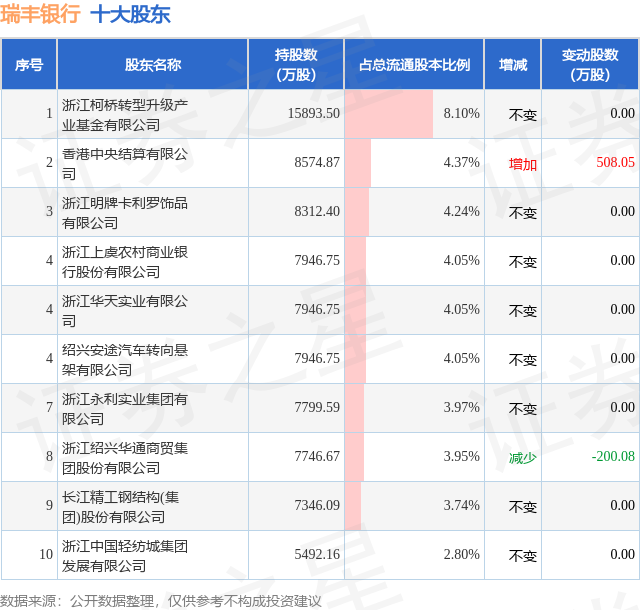
Task: Click the rank number 7
Action: tap(49, 407)
